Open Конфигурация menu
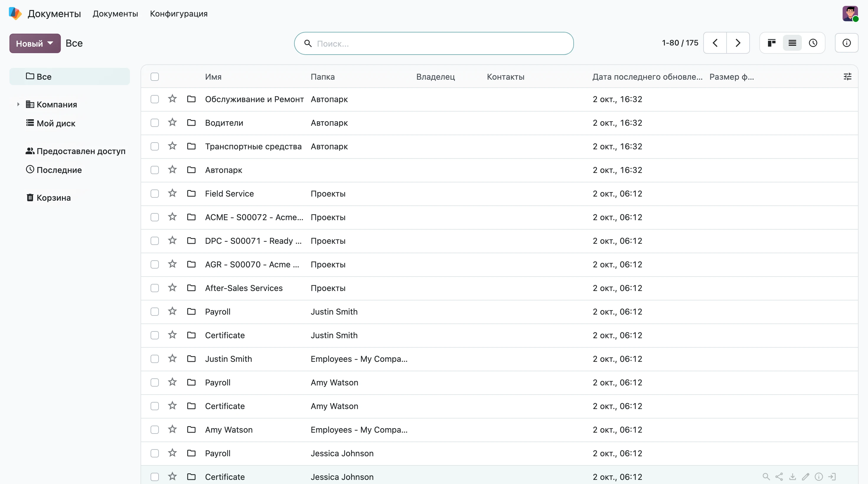The width and height of the screenshot is (868, 484). 179,14
